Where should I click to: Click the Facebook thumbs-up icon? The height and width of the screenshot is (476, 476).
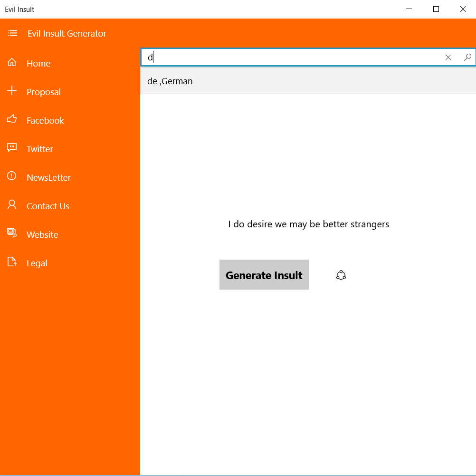pos(12,119)
